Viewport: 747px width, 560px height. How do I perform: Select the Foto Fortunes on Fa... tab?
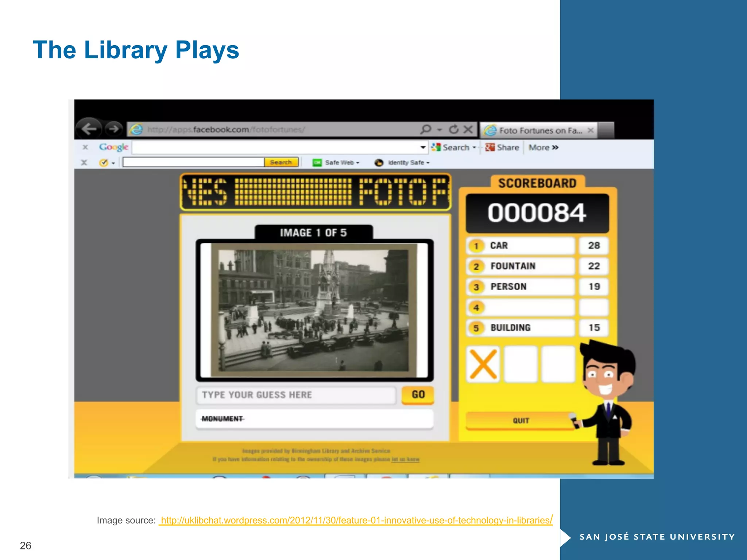tap(539, 131)
